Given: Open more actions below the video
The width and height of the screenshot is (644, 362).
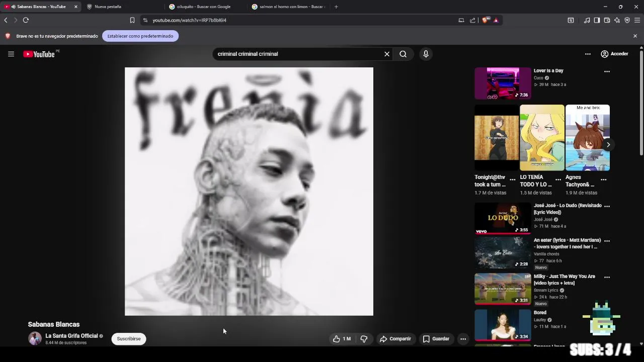Looking at the screenshot, I should coord(463,339).
